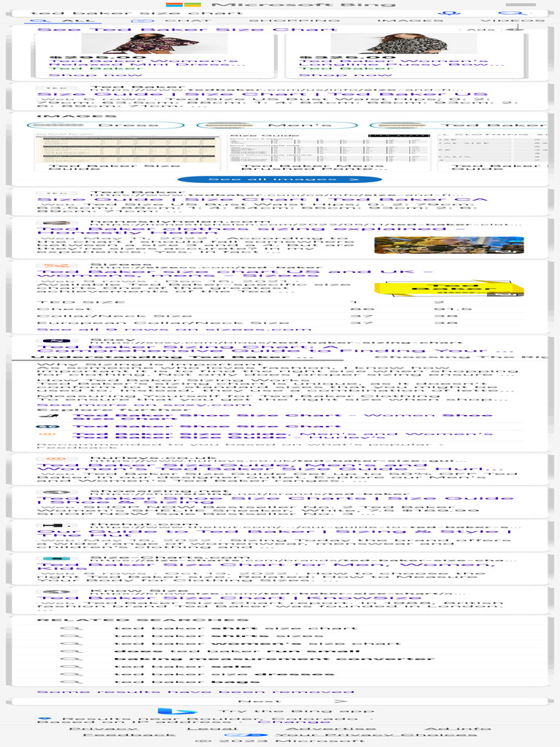
Task: Click 'Shop now' under the pussy bow ad
Action: (x=345, y=75)
